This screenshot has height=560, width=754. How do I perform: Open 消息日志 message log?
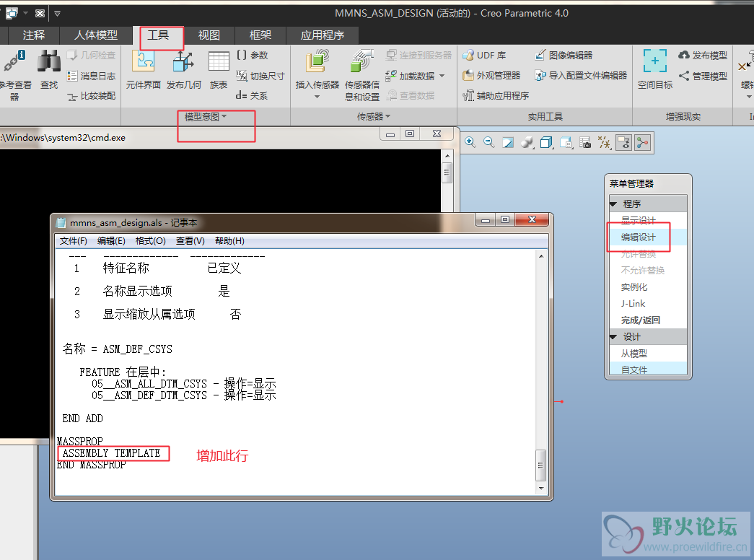[92, 76]
